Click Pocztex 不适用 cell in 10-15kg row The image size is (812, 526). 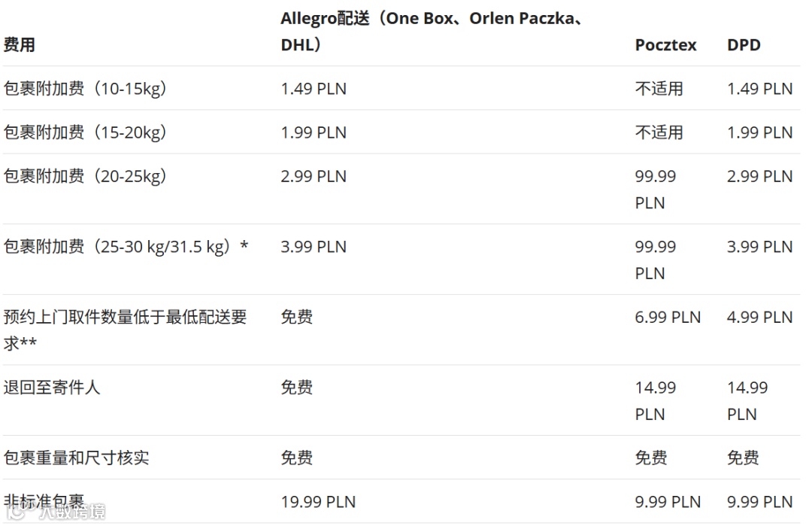point(659,89)
